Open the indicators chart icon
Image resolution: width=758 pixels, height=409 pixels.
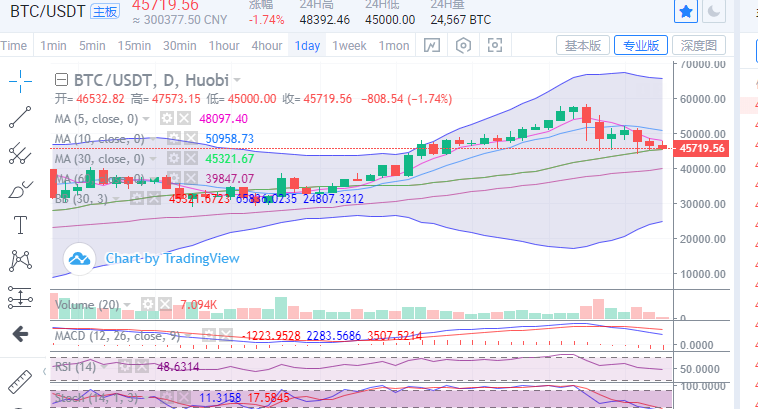(432, 45)
